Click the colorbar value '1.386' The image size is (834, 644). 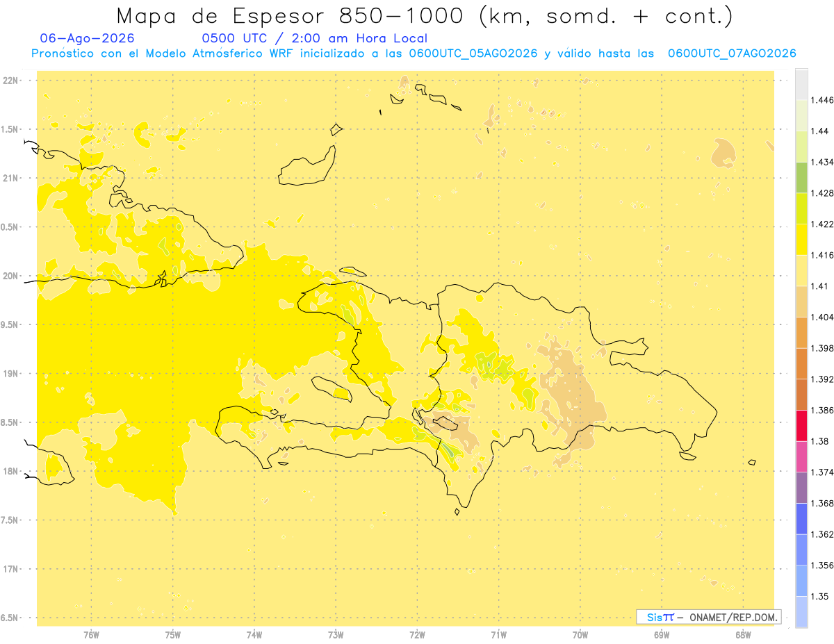pos(822,411)
